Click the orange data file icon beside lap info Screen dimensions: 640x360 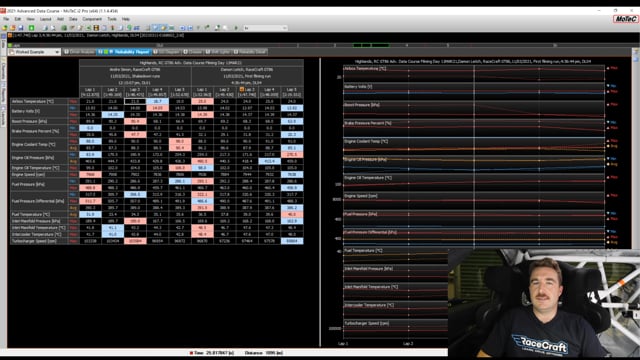(x=10, y=36)
